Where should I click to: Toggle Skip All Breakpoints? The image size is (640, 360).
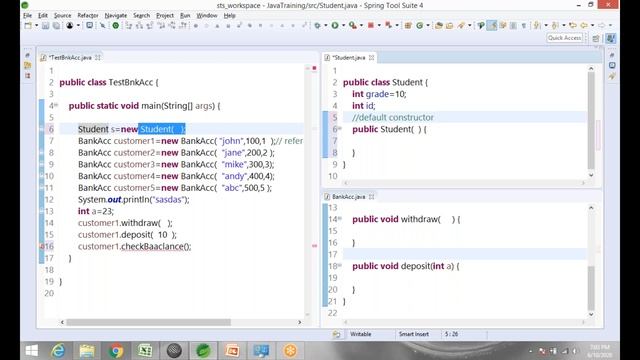(102, 25)
